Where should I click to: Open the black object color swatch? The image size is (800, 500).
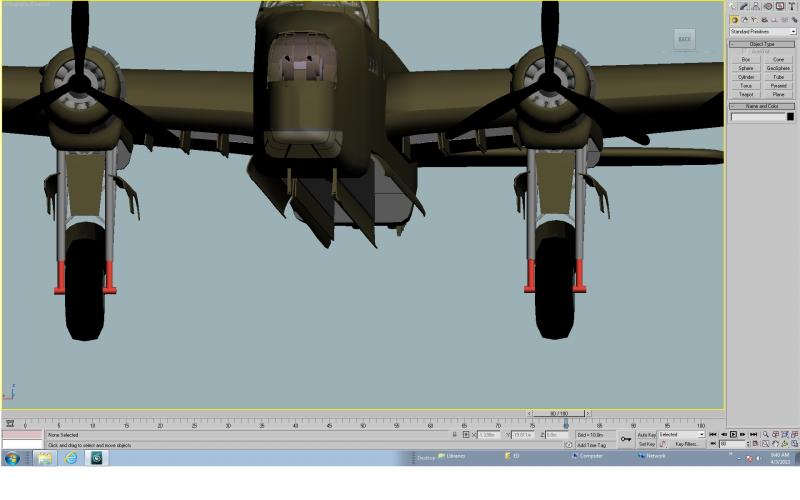click(790, 117)
